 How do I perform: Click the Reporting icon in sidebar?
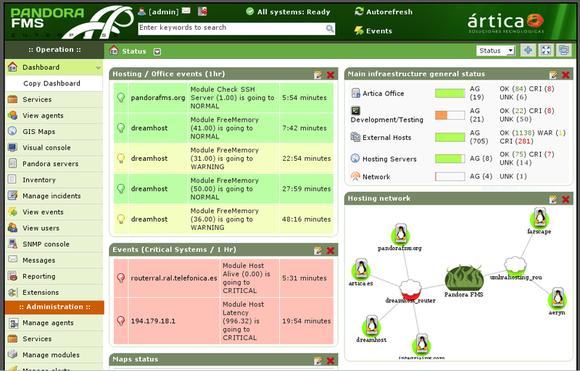point(13,276)
